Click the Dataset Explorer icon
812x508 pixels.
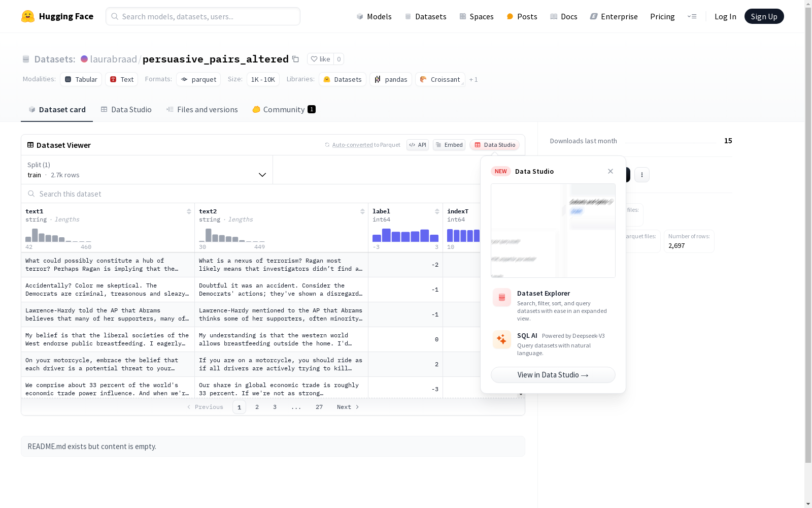point(502,298)
